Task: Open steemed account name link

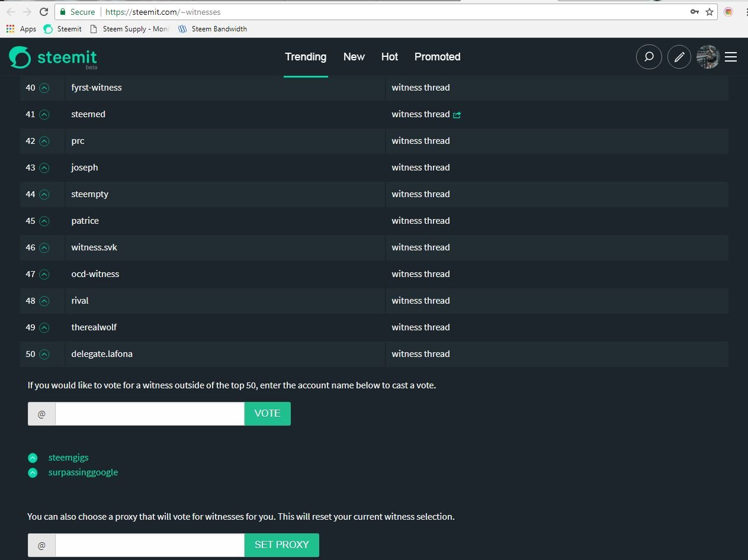Action: click(x=88, y=114)
